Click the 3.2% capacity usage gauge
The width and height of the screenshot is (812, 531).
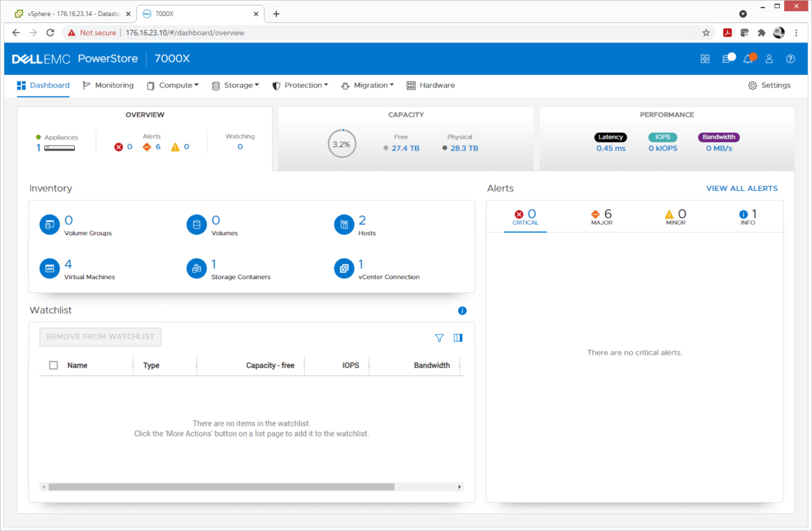[341, 144]
